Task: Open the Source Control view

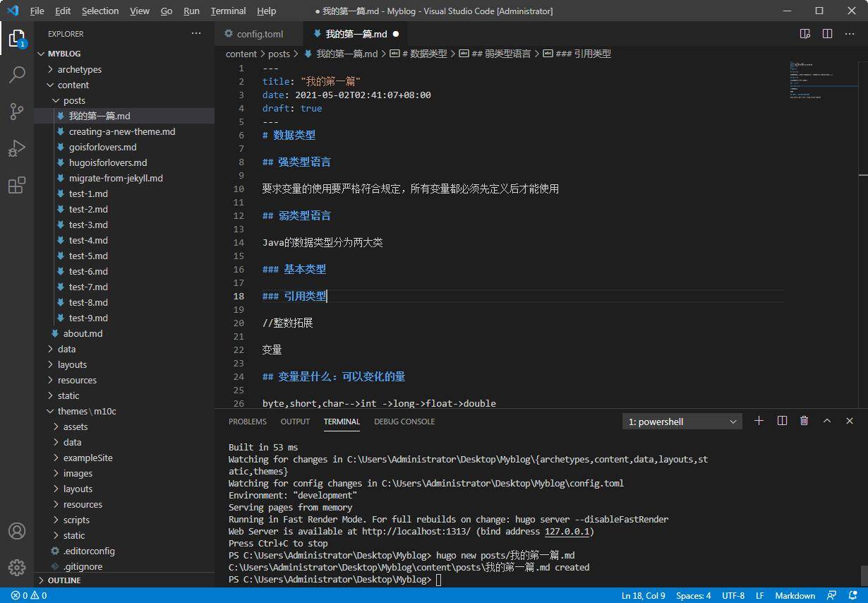Action: click(x=17, y=111)
